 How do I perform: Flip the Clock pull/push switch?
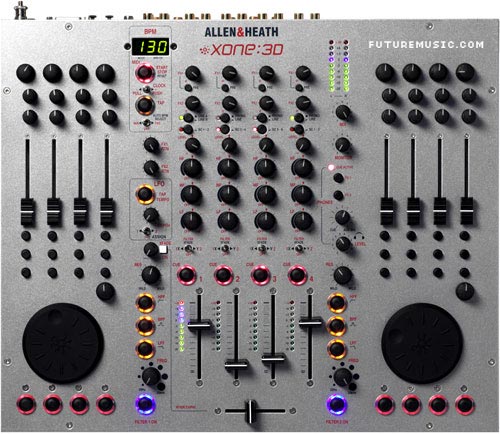(x=146, y=89)
